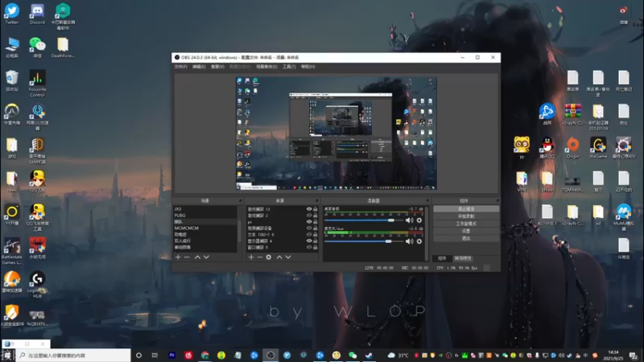Add a new scene with the plus button

(178, 257)
